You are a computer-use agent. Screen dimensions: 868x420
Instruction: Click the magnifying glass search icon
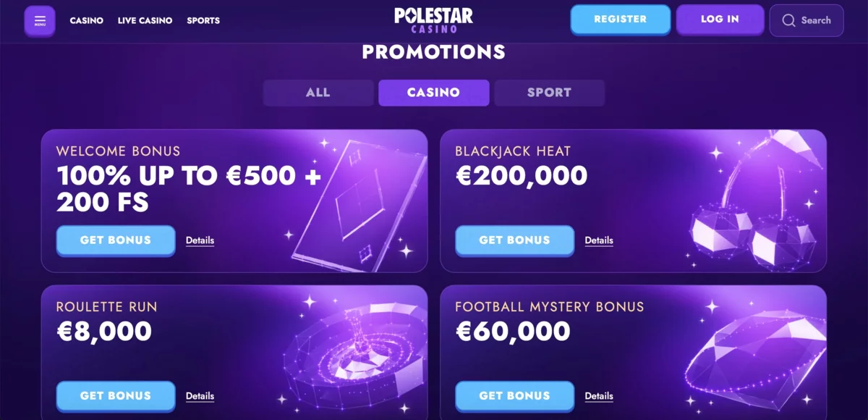(x=788, y=20)
